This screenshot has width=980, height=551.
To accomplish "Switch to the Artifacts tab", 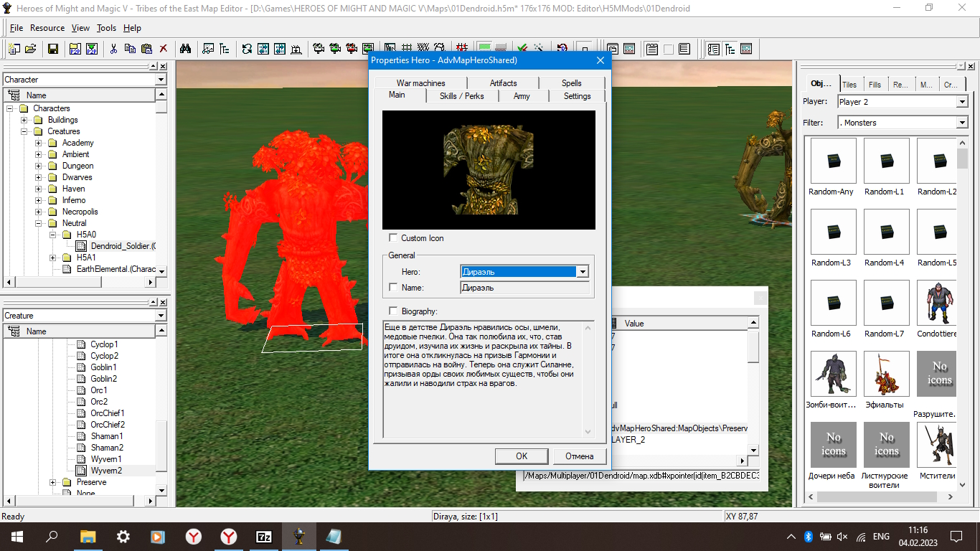I will point(504,83).
